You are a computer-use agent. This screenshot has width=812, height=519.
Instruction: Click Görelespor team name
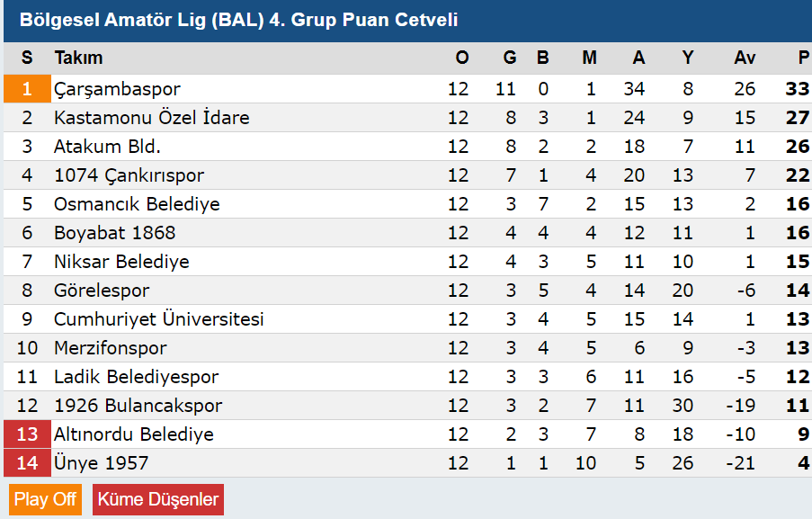pyautogui.click(x=102, y=291)
